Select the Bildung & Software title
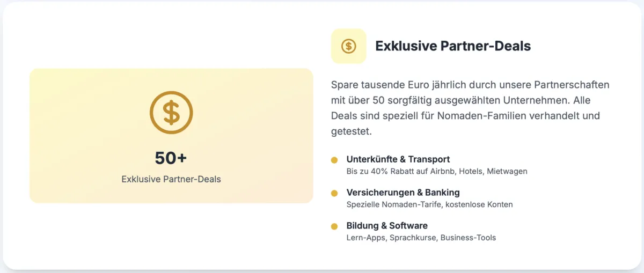 point(386,226)
